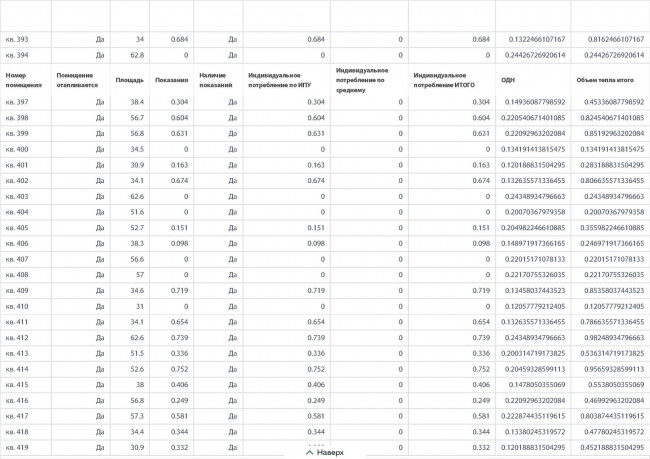Select the cell "кв. 407"

[17, 259]
